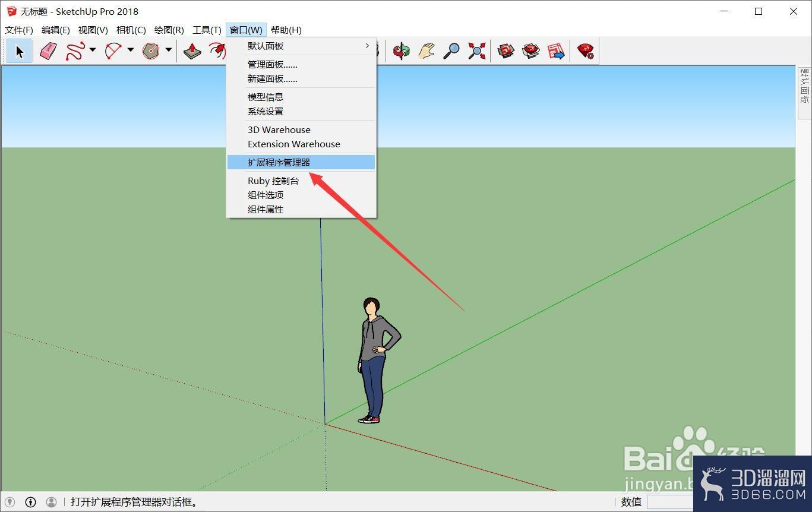Select the Freehand line tool
Screen dimensions: 812x512
coord(75,51)
